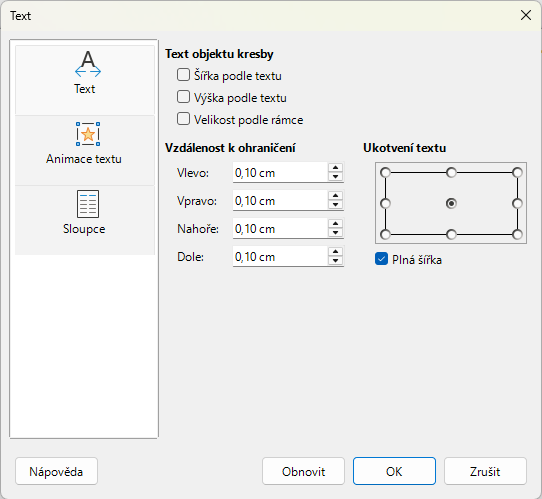Open the Text tab icon

[88, 64]
